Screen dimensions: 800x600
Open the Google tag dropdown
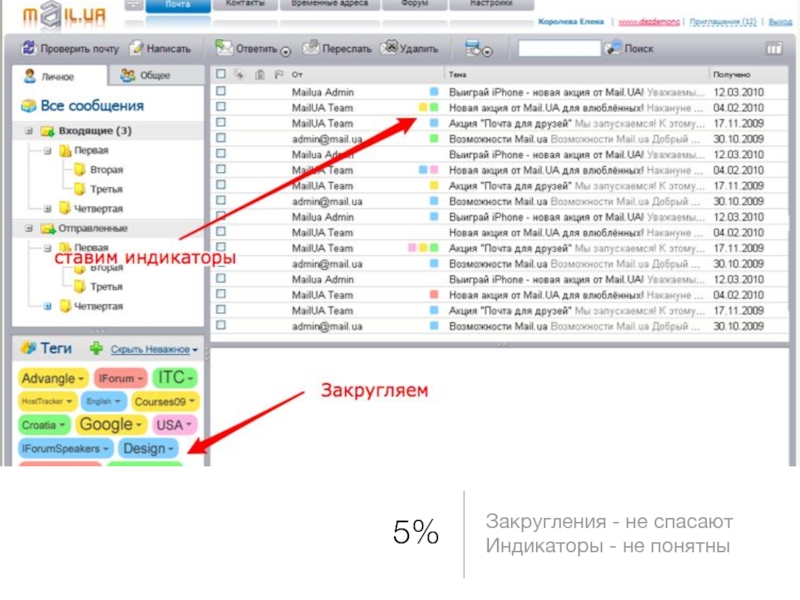(x=138, y=425)
